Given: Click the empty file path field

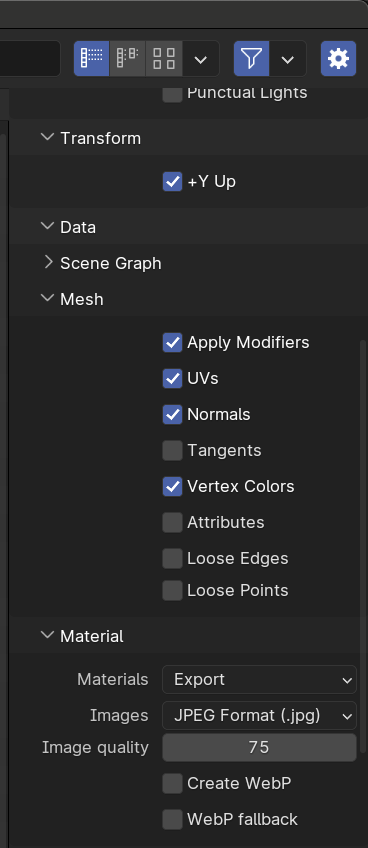Looking at the screenshot, I should pos(30,58).
